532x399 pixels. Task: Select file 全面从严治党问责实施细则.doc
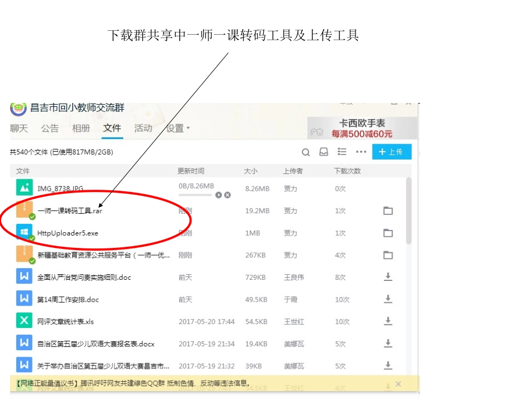click(x=84, y=278)
